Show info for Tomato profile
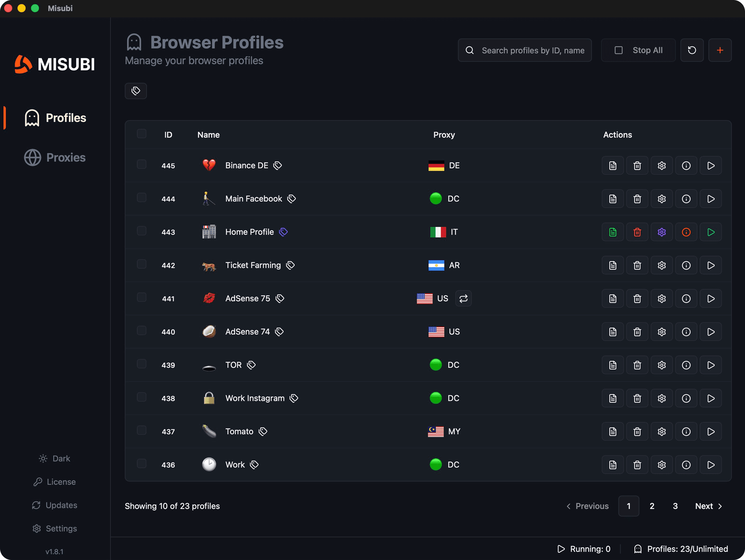 click(x=686, y=432)
